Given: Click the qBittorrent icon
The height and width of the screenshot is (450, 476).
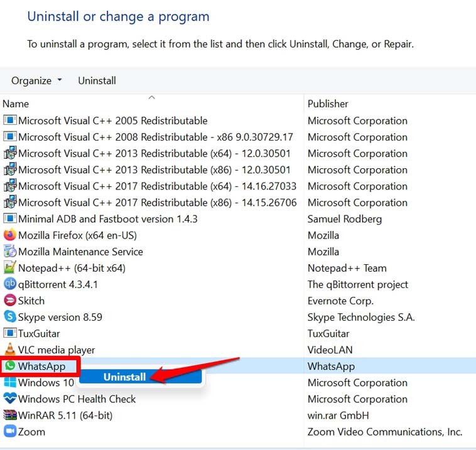Looking at the screenshot, I should coord(9,284).
